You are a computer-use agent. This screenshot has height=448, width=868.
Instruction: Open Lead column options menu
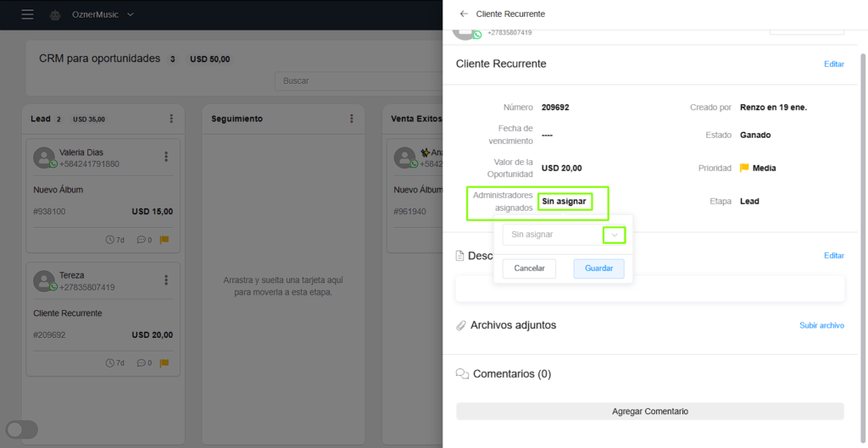171,119
